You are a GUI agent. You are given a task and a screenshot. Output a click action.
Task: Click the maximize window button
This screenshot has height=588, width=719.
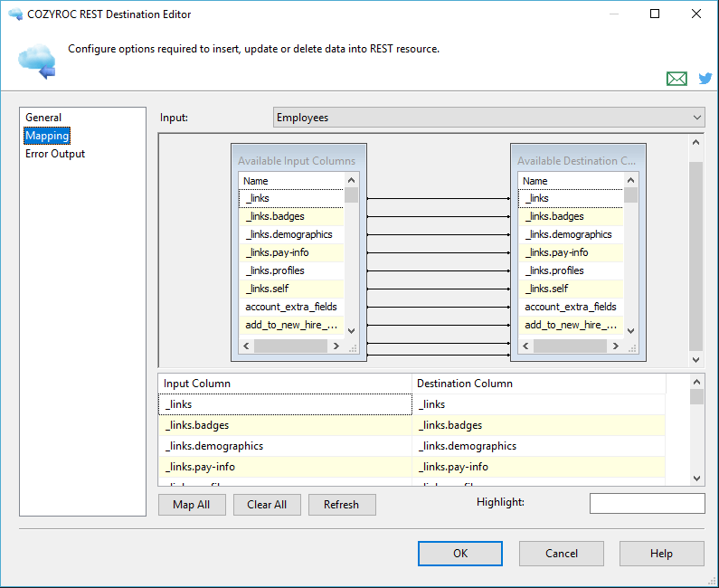tap(655, 14)
